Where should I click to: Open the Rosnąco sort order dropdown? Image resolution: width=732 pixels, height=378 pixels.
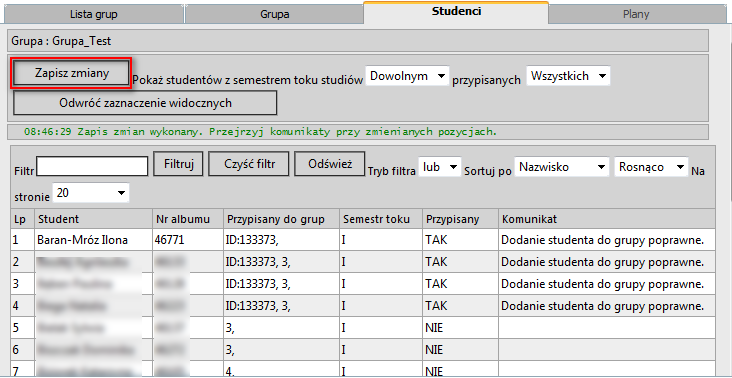coord(651,167)
